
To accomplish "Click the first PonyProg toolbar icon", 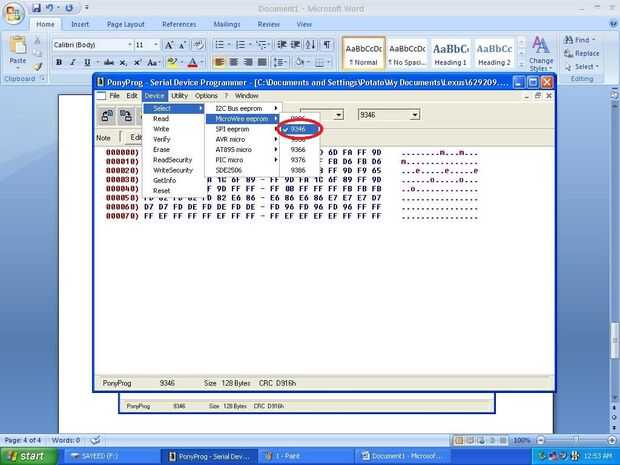I will (x=107, y=115).
